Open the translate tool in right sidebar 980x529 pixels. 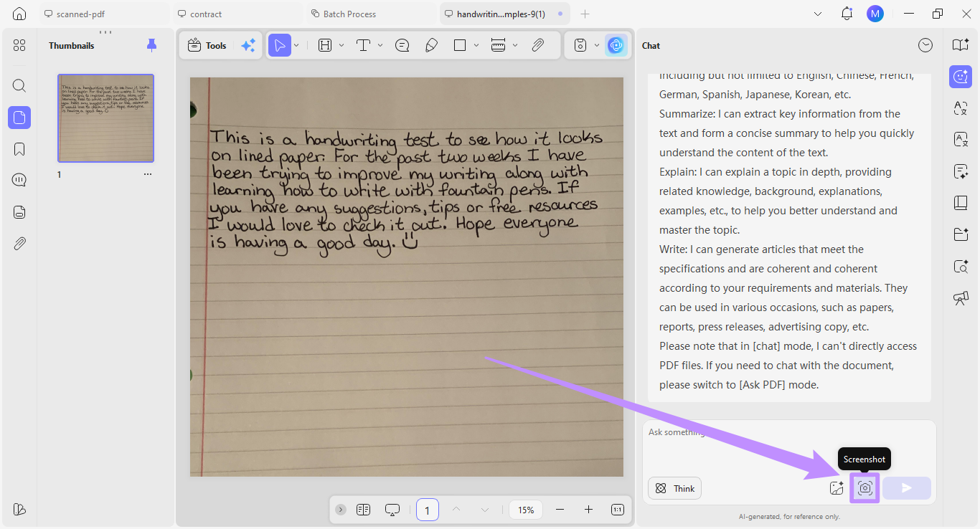point(961,108)
